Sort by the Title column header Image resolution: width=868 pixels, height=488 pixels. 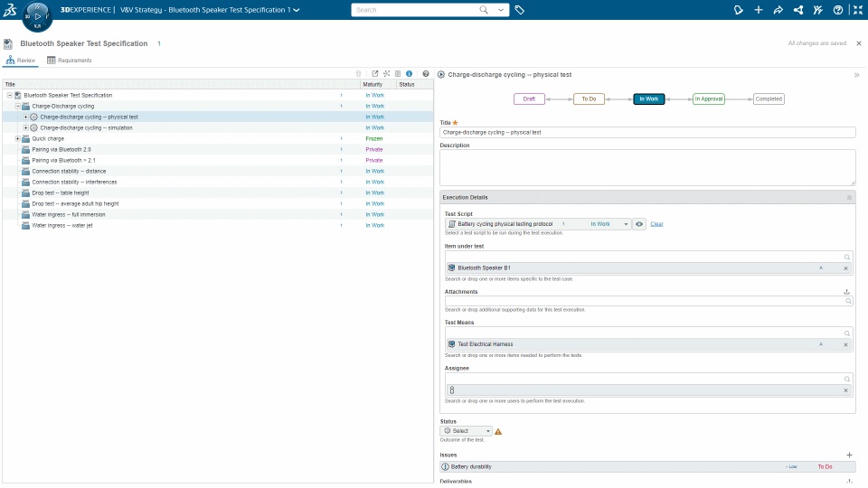tap(181, 85)
